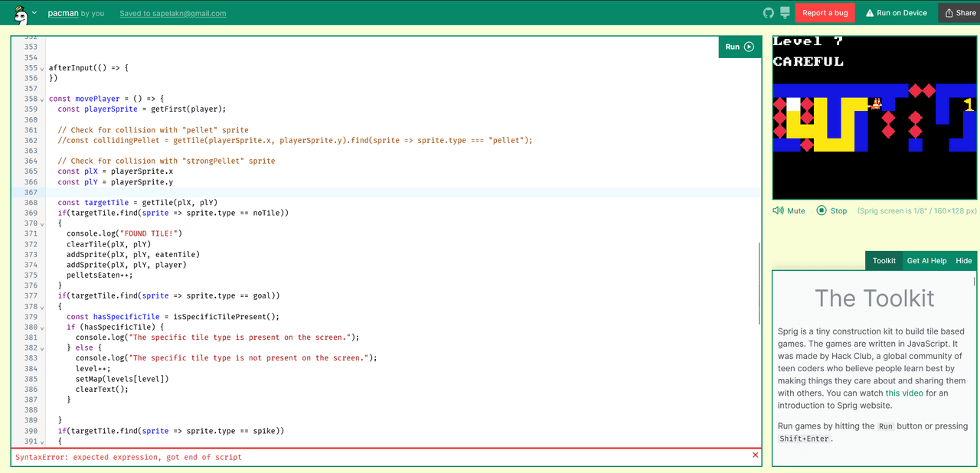Open dropdown arrow next to Sprig logo

[x=34, y=13]
